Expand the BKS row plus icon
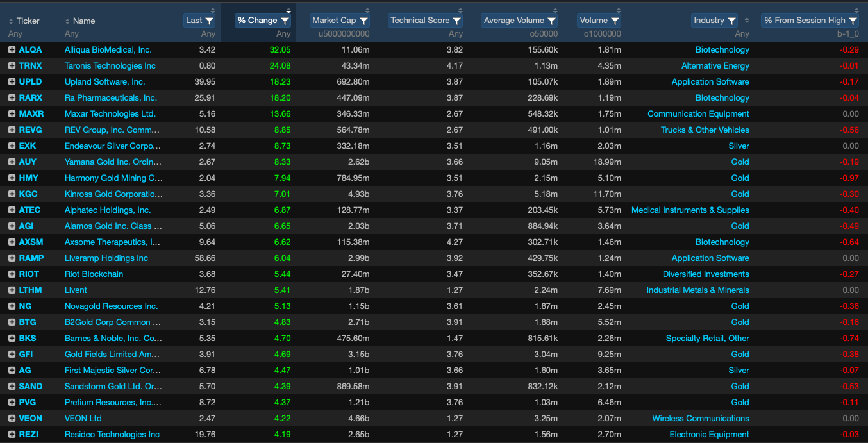Viewport: 868px width, 443px height. coord(12,339)
